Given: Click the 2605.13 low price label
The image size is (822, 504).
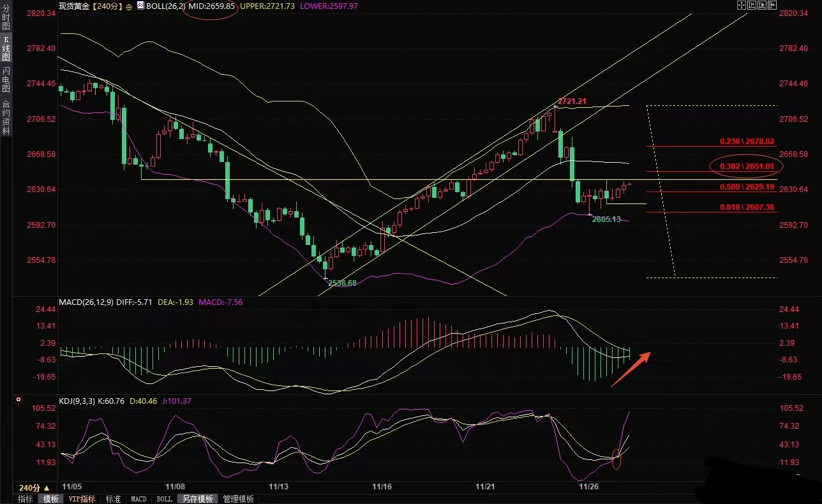Looking at the screenshot, I should (606, 219).
